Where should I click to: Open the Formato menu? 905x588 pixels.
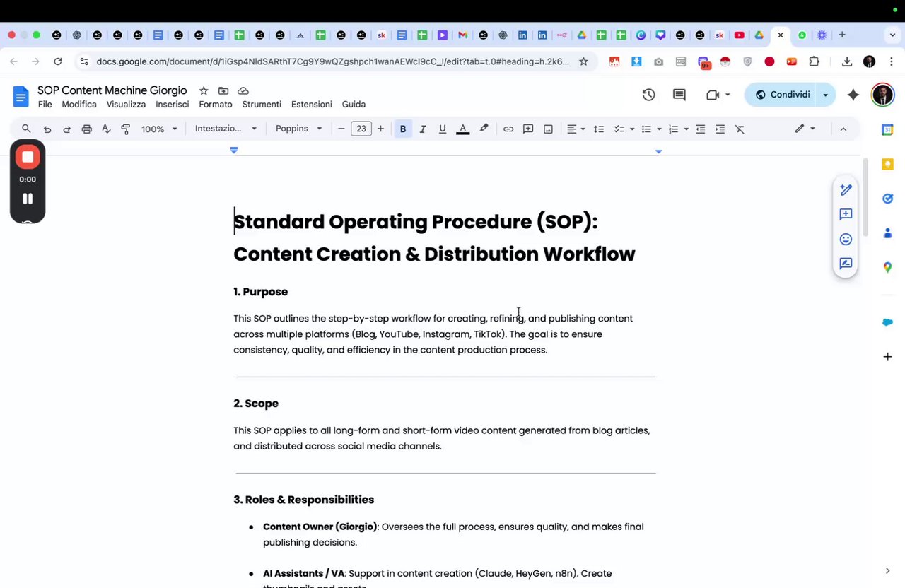216,105
